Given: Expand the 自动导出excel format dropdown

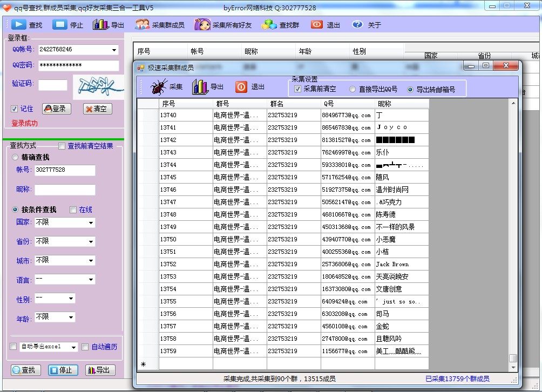Looking at the screenshot, I should coord(73,347).
